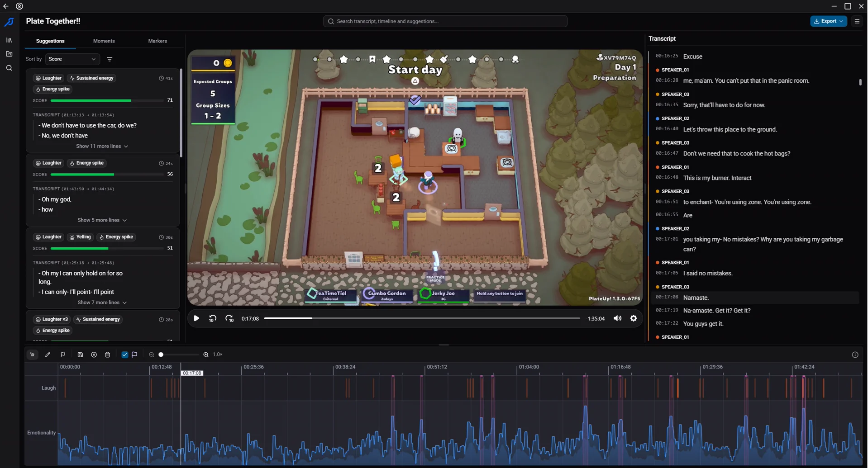The image size is (868, 468).
Task: Click the transcript panel scrollbar
Action: [860, 82]
